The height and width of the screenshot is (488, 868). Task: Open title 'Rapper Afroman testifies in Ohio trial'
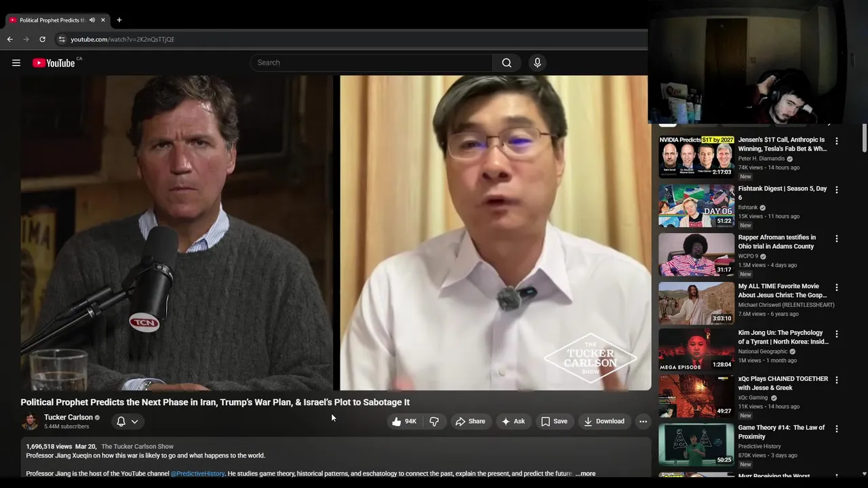point(777,242)
